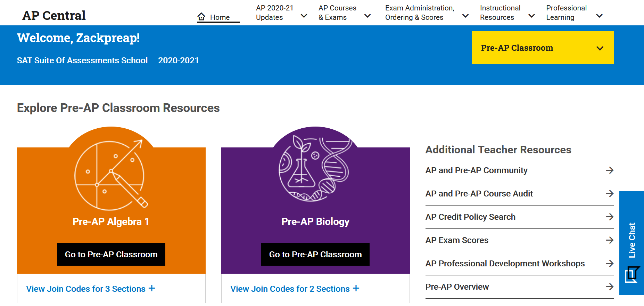The image size is (644, 306).
Task: Expand the AP 2020-21 Updates menu chevron
Action: [304, 16]
